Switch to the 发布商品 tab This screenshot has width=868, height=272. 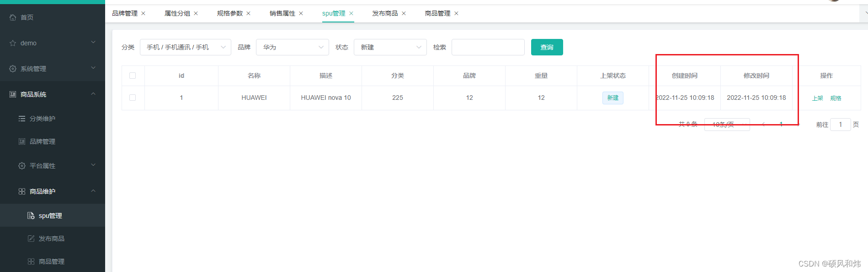[x=385, y=13]
